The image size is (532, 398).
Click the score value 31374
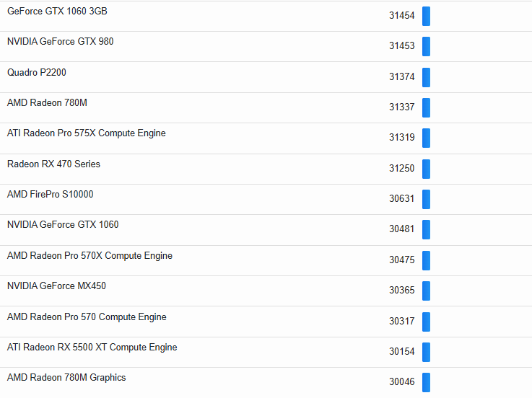[401, 77]
